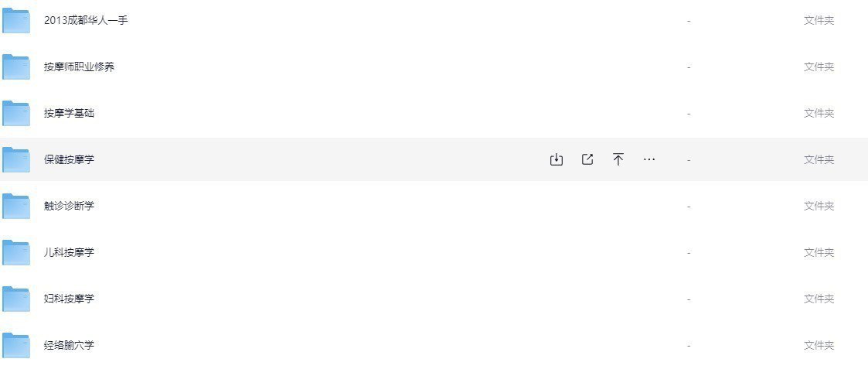Open folder named 2013成都华人一手
This screenshot has height=369, width=868.
(87, 20)
